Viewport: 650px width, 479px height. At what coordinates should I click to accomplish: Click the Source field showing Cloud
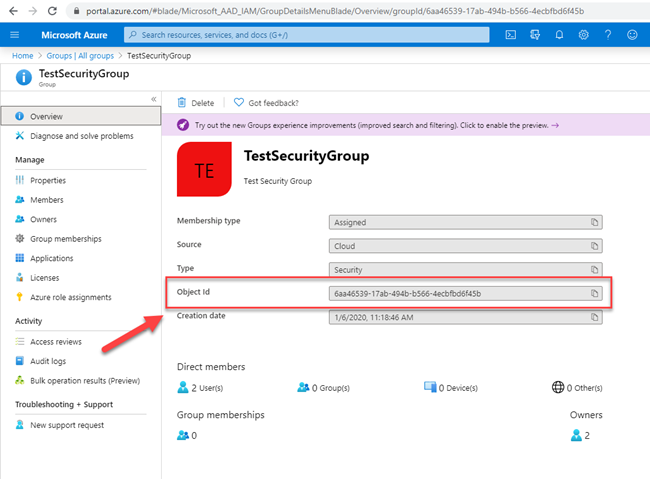tap(465, 246)
